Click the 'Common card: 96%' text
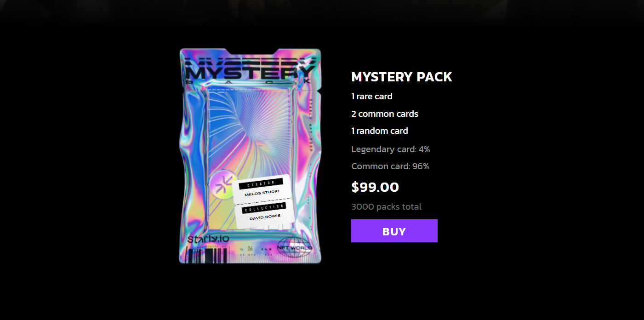Image resolution: width=644 pixels, height=320 pixels. (390, 166)
